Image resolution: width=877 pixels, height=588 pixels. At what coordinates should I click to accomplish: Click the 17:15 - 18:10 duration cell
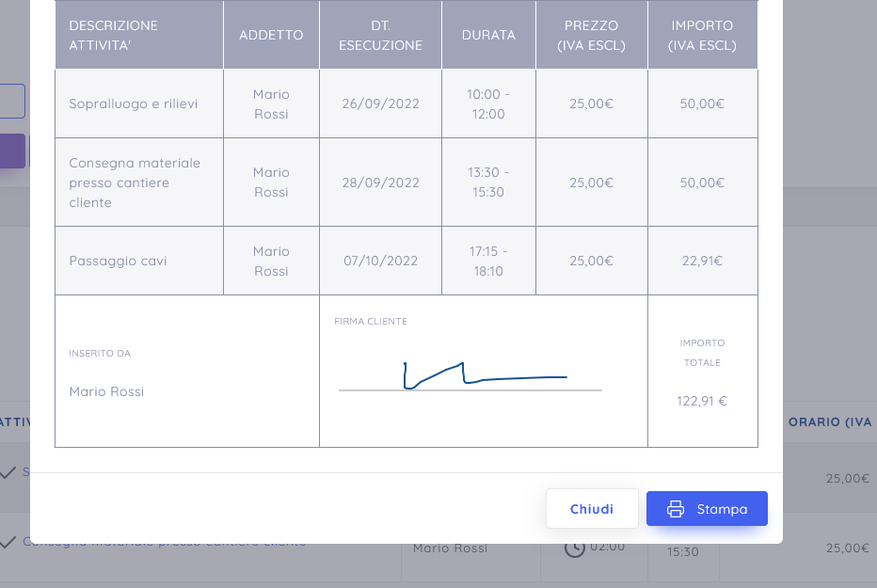click(x=488, y=261)
